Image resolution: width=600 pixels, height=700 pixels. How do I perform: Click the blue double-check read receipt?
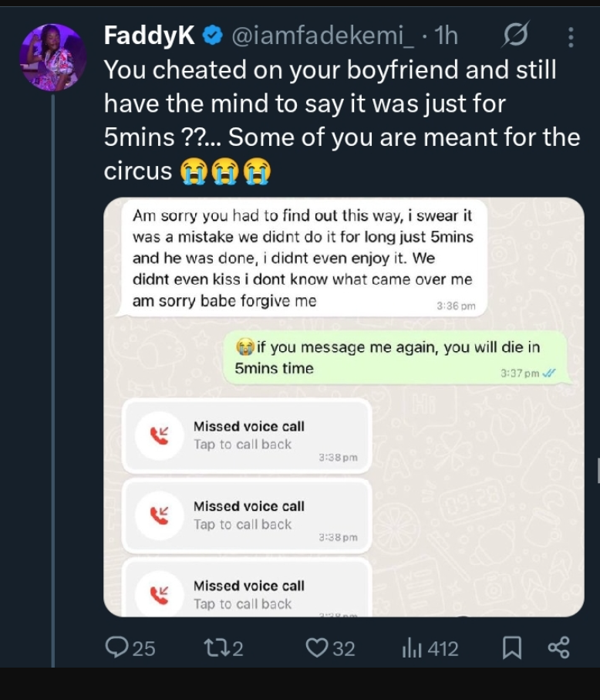coord(548,374)
